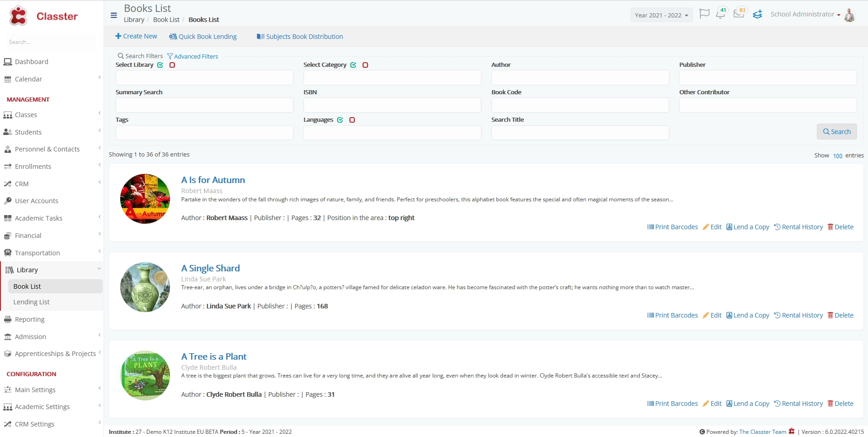Select all languages with green check icon

click(340, 120)
